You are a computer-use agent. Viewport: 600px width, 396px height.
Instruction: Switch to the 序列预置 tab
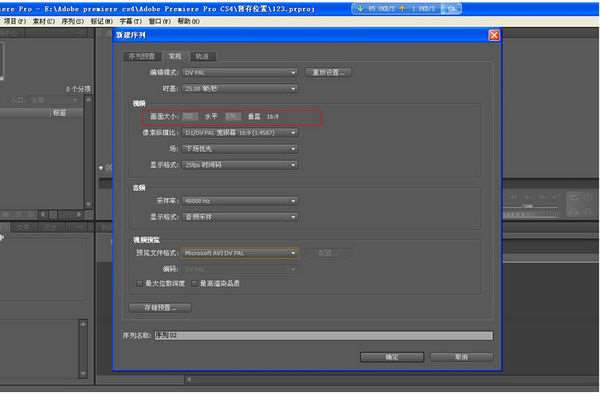[x=142, y=57]
